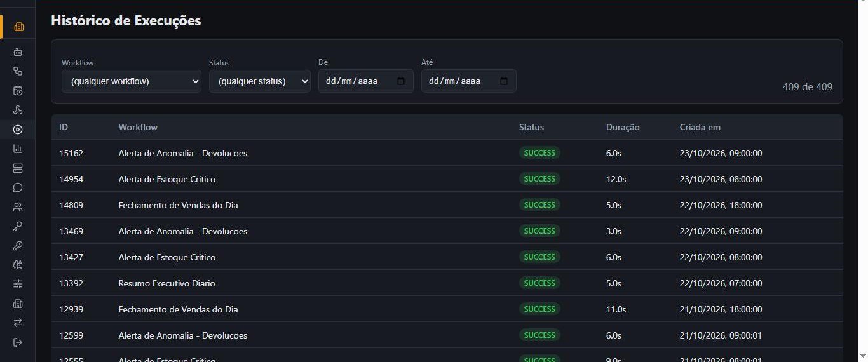868x362 pixels.
Task: Open the brain-shaped icon in sidebar
Action: pos(18,265)
